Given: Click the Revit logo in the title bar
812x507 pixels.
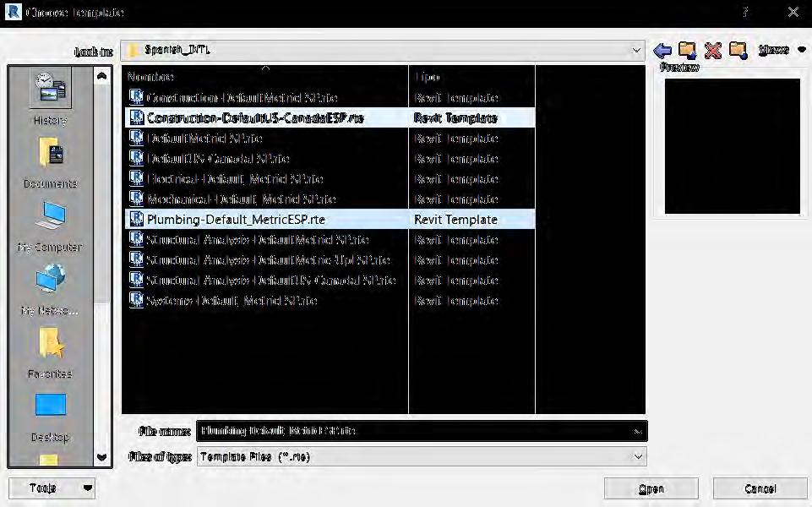Looking at the screenshot, I should tap(13, 12).
